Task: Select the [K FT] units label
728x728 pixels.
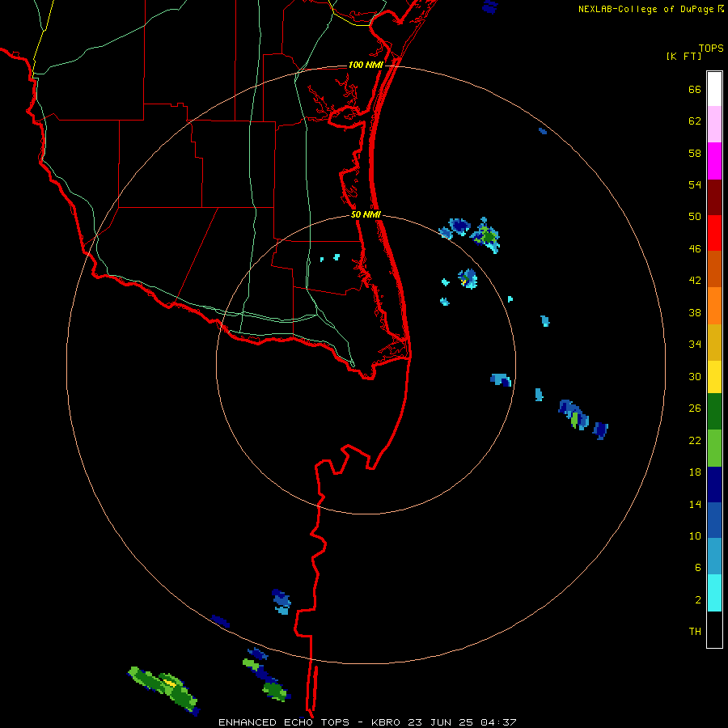Action: coord(684,56)
